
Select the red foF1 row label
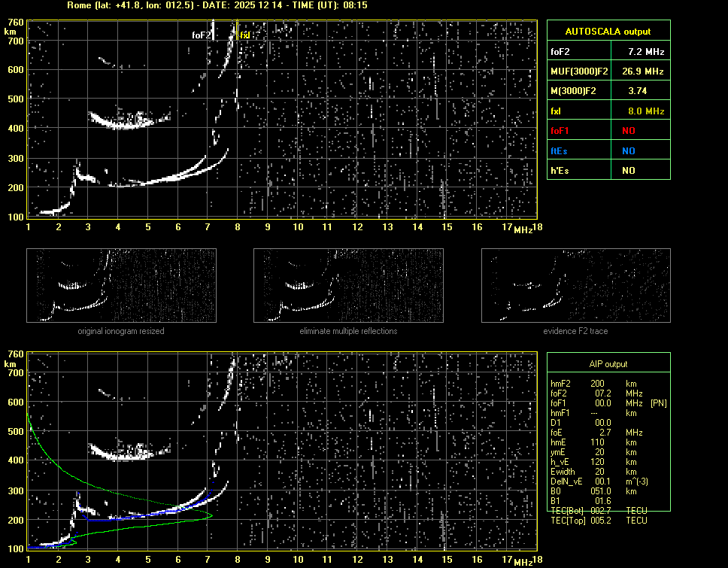(560, 131)
